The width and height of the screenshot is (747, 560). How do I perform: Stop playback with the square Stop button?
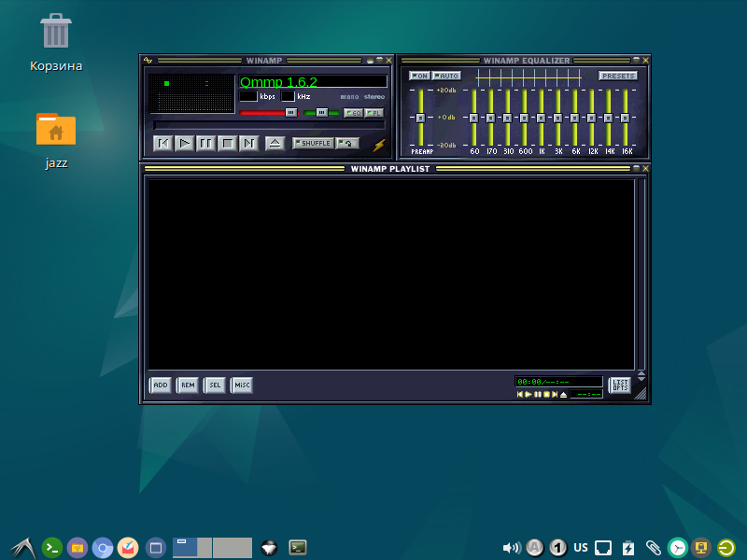[227, 144]
